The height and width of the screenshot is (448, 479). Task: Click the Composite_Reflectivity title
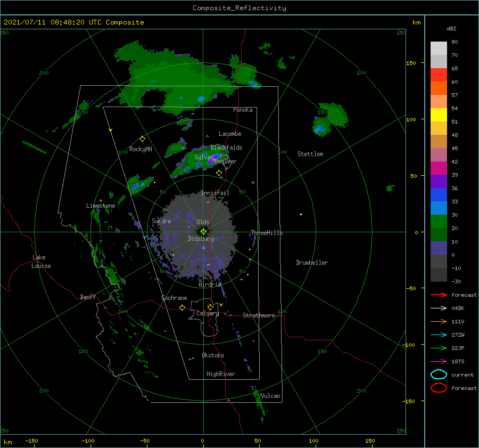(x=239, y=8)
